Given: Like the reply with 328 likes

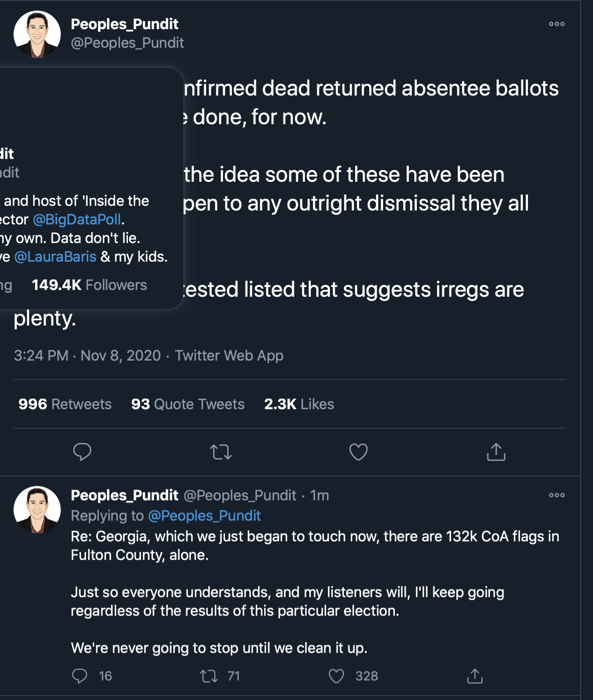Looking at the screenshot, I should 337,676.
